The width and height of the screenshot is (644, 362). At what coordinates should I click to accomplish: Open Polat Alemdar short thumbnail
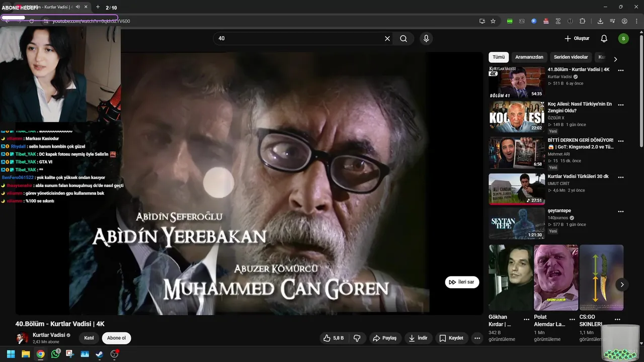tap(556, 278)
